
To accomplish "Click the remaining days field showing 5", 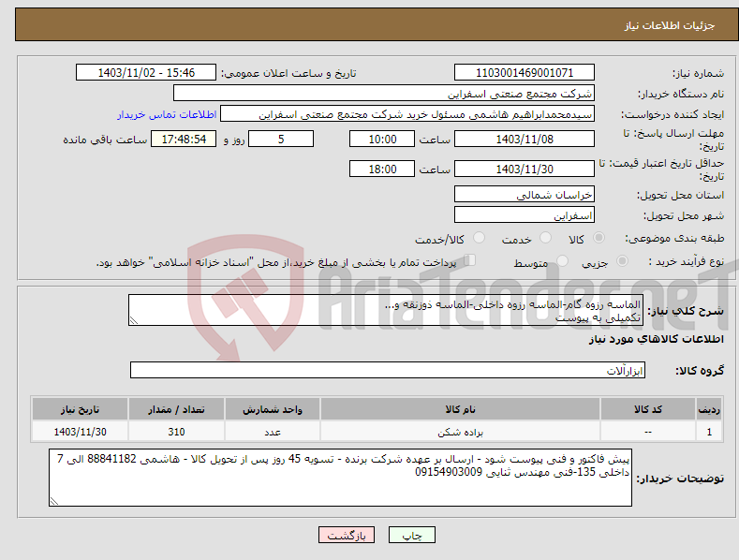I will pyautogui.click(x=281, y=139).
